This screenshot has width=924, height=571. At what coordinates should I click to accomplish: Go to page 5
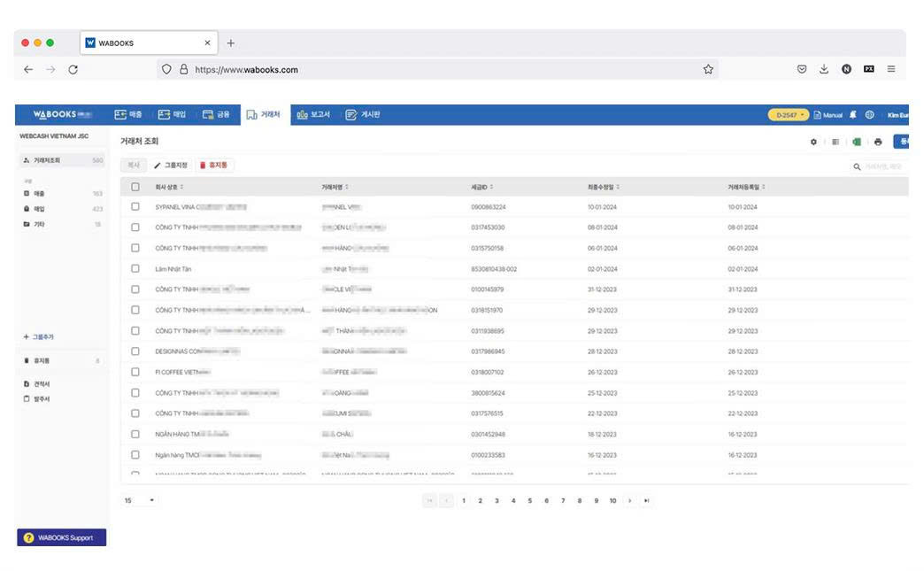pyautogui.click(x=530, y=501)
